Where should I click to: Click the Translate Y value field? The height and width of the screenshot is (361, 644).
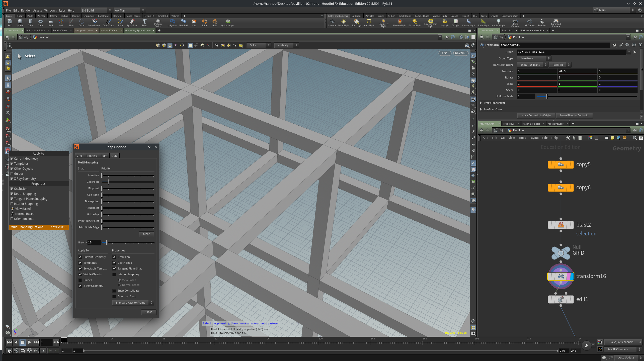tap(577, 71)
